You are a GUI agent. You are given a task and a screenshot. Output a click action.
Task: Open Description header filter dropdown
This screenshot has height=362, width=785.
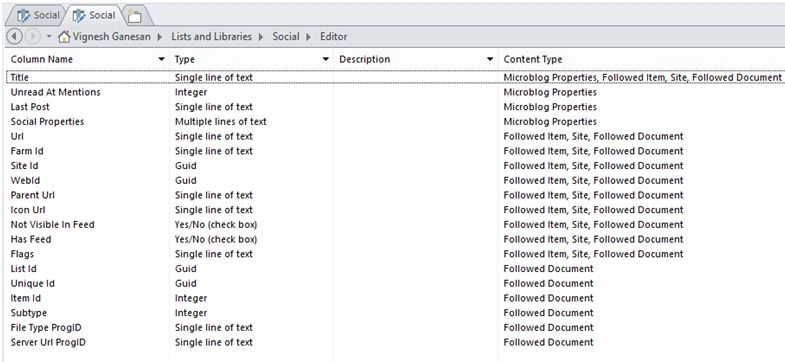coord(490,59)
